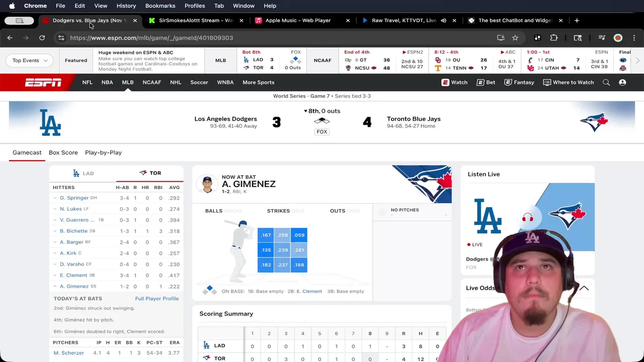Switch to LAD team hitters tab

[x=83, y=173]
